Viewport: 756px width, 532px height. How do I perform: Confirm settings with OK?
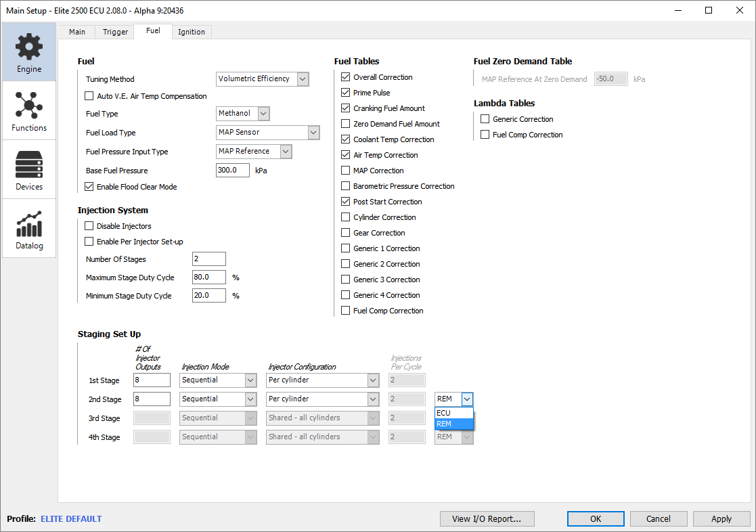point(596,519)
